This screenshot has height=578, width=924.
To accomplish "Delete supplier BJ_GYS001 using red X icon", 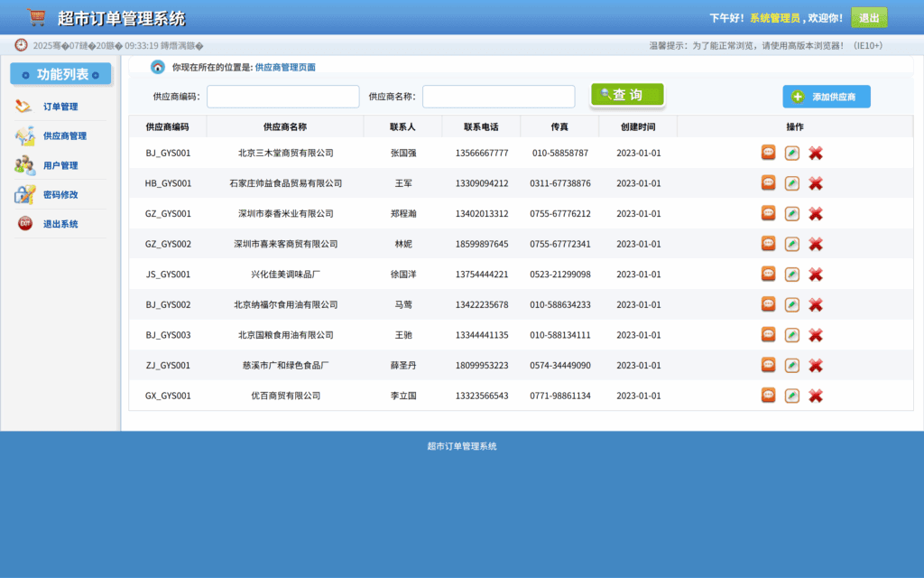I will coord(815,153).
